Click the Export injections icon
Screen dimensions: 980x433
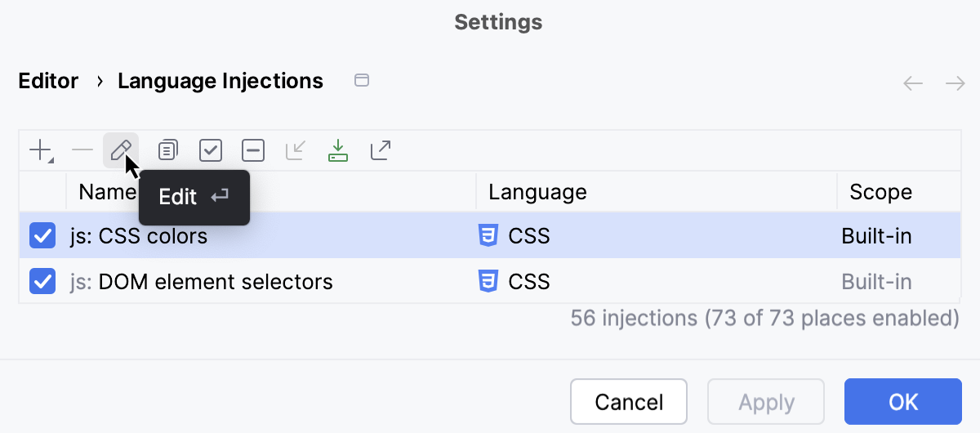point(381,150)
